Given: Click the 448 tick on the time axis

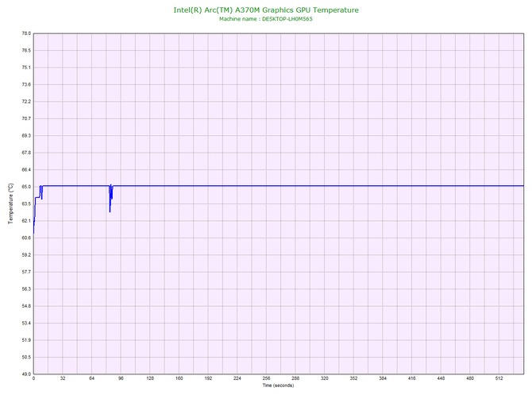Looking at the screenshot, I should click(x=441, y=378).
